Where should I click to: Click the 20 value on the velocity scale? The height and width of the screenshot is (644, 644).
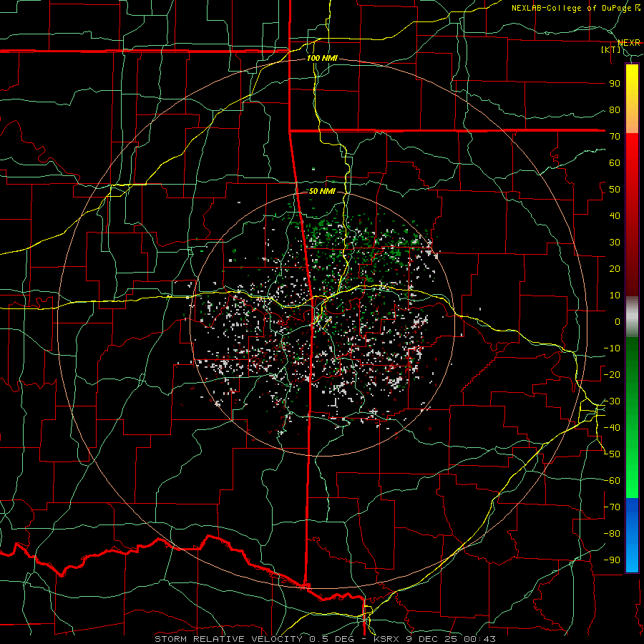tap(615, 268)
